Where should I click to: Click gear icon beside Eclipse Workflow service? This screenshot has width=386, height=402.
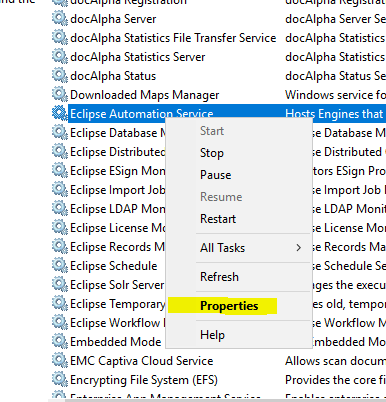pos(60,323)
